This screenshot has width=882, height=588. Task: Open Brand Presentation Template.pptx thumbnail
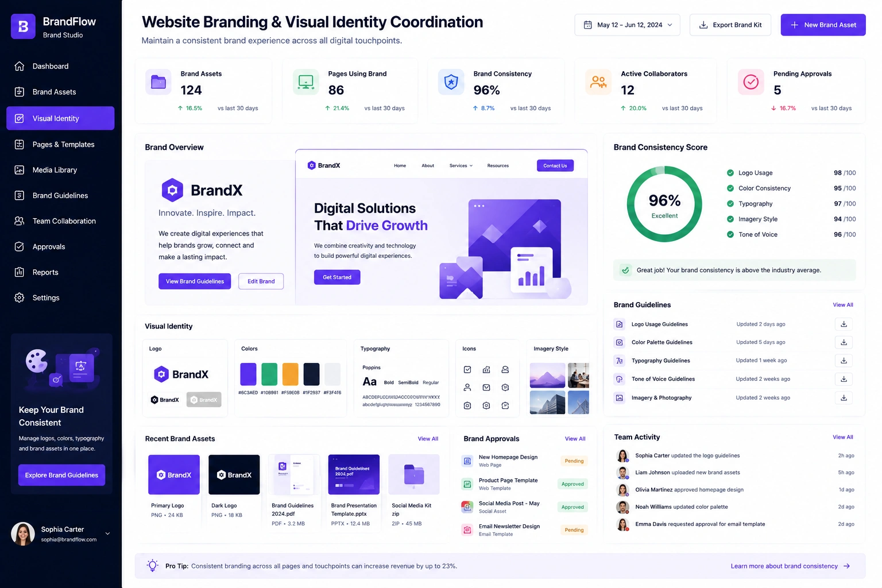tap(354, 475)
